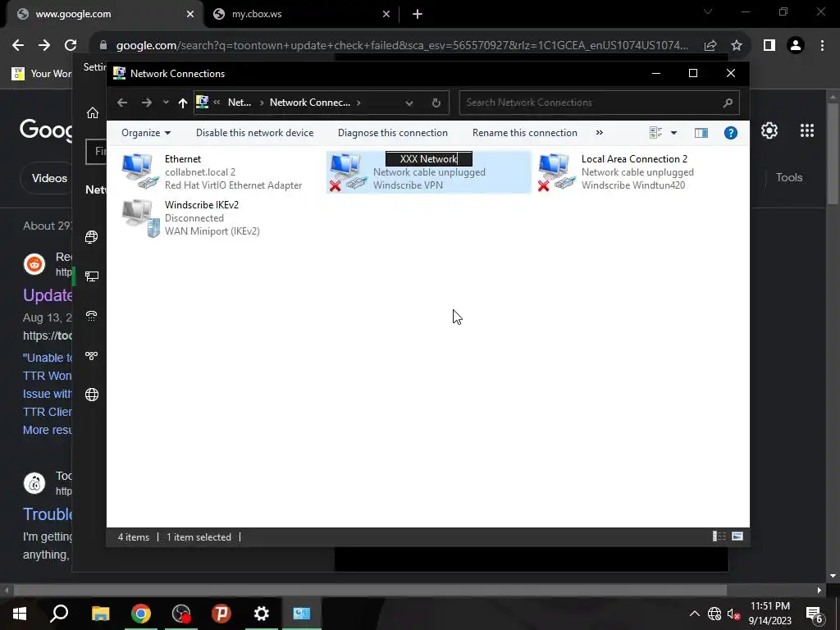Image resolution: width=840 pixels, height=630 pixels.
Task: Switch to the www.google.com tab
Action: pyautogui.click(x=105, y=14)
